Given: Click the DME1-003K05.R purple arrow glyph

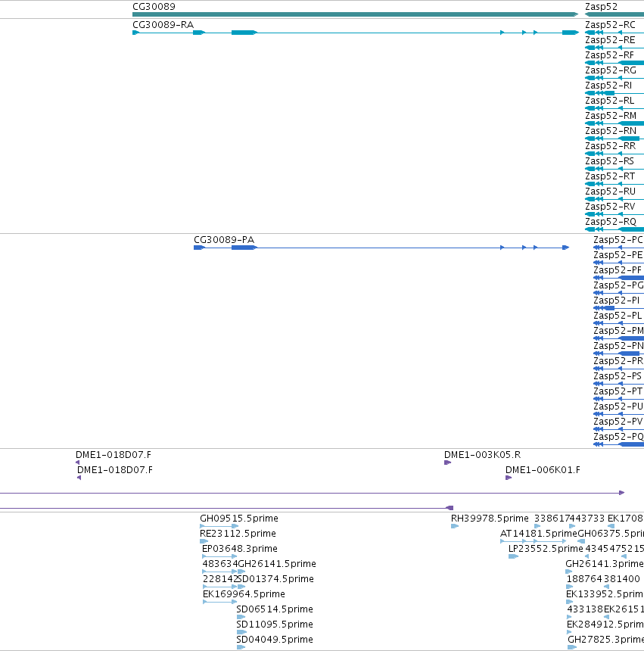Looking at the screenshot, I should point(447,463).
